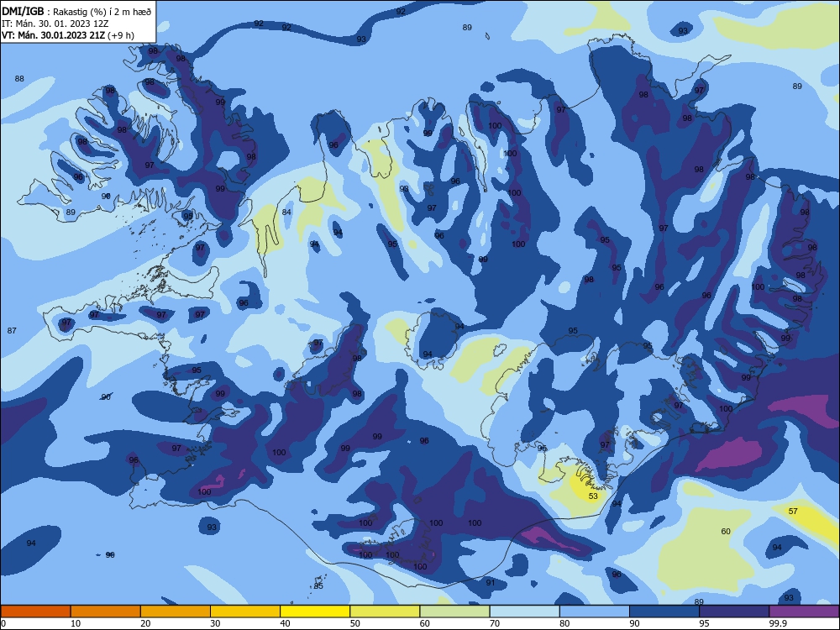Viewport: 840px width, 630px height.
Task: Click the '80' legend tick label
Action: [564, 623]
